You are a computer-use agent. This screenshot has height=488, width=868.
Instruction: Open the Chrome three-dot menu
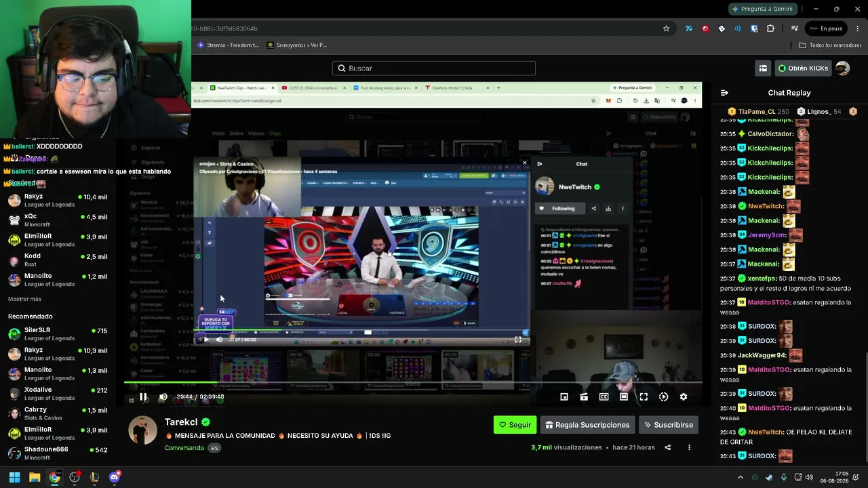click(858, 28)
